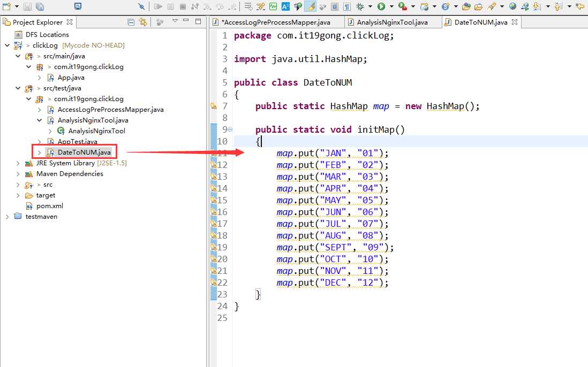The height and width of the screenshot is (367, 588).
Task: Click the line 9 code folding toggle
Action: tap(230, 129)
